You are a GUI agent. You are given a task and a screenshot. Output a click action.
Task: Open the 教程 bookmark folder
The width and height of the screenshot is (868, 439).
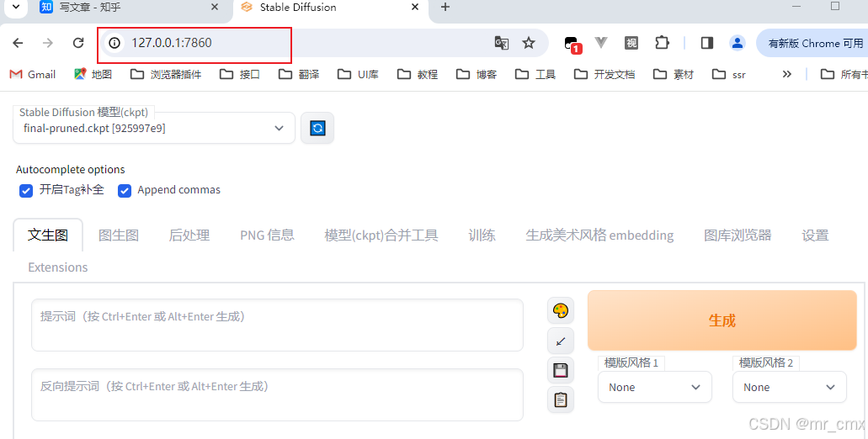pyautogui.click(x=418, y=74)
